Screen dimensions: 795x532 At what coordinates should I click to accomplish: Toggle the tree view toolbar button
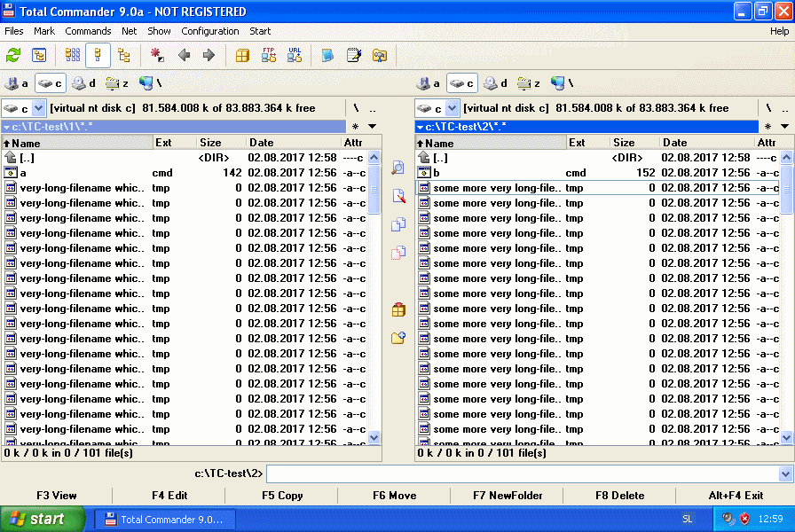click(x=123, y=55)
